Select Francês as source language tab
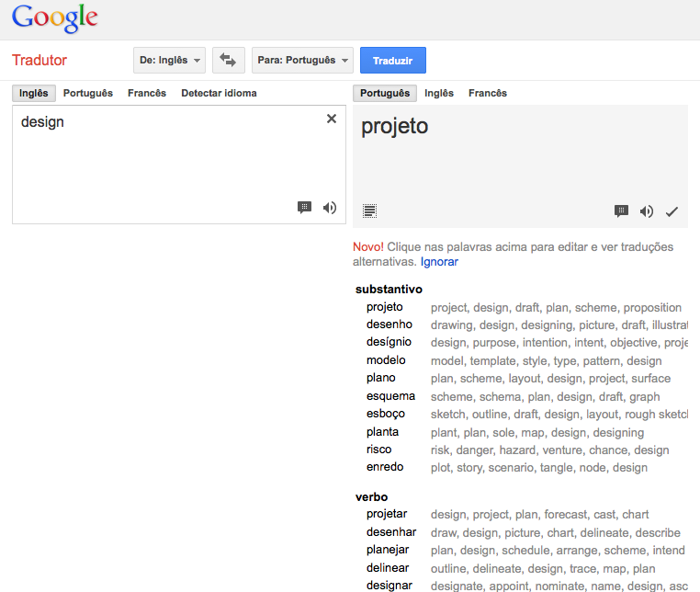Screen dimensions: 700x592 pos(147,93)
